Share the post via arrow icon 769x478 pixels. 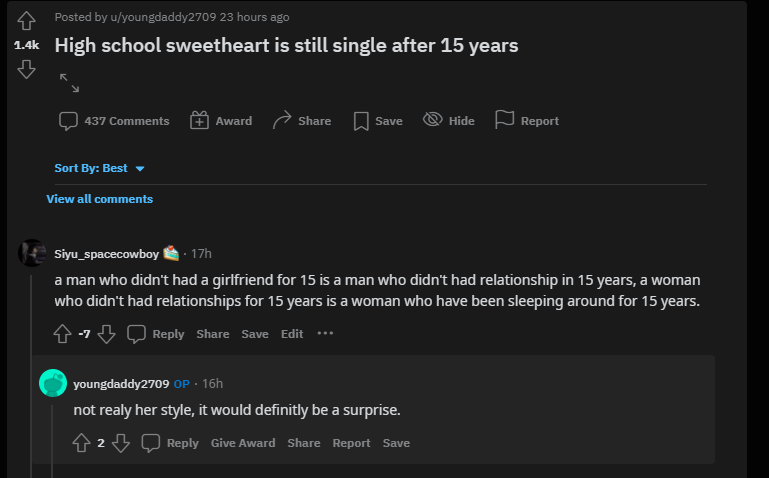coord(302,121)
